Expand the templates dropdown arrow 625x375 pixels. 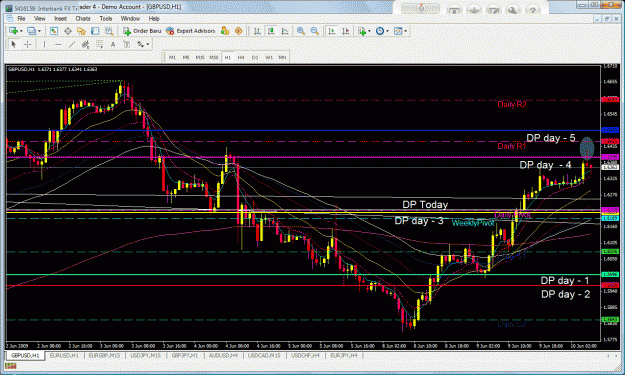(x=405, y=31)
